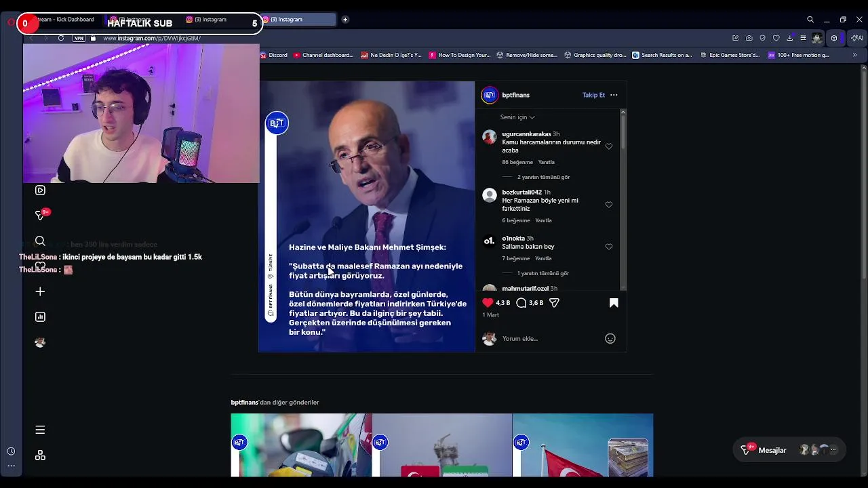Screen dimensions: 868x488
Task: Like o1nokta's comment
Action: (x=608, y=247)
